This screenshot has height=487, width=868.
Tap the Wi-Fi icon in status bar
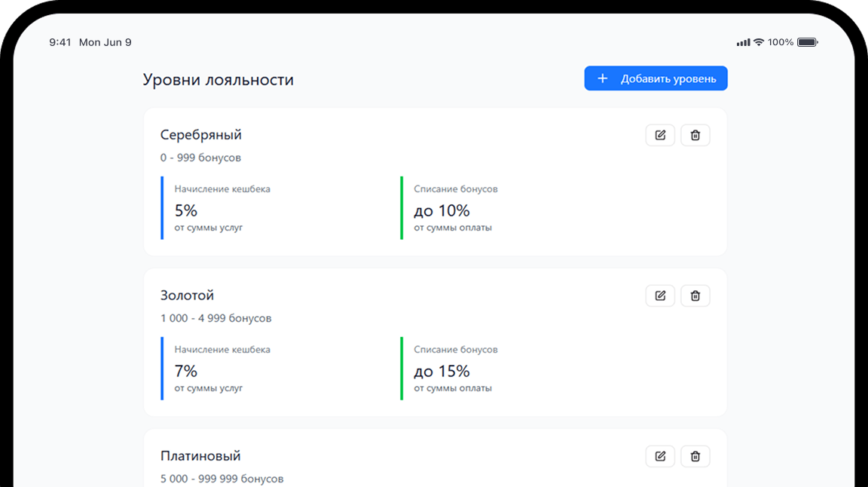click(759, 42)
